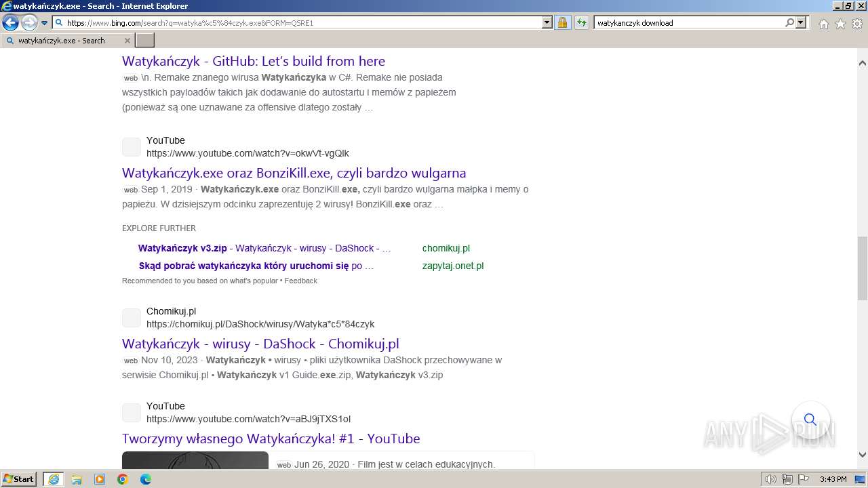
Task: Click the browser Forward arrow button
Action: click(29, 22)
